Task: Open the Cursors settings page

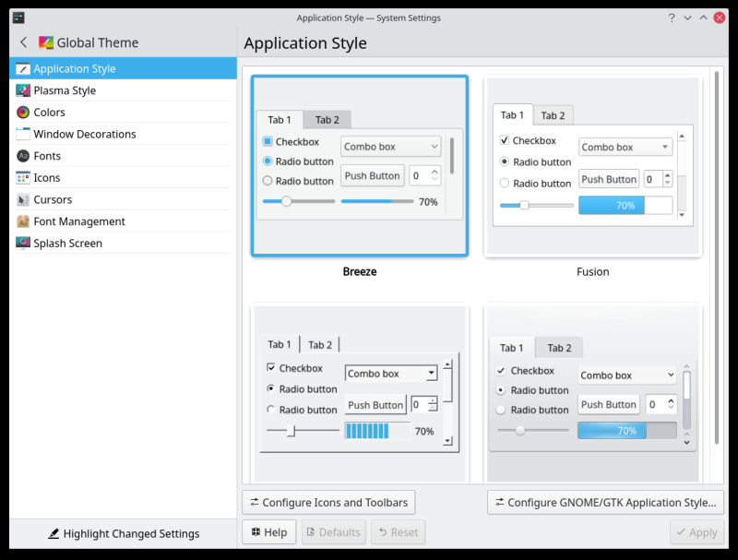Action: tap(52, 199)
